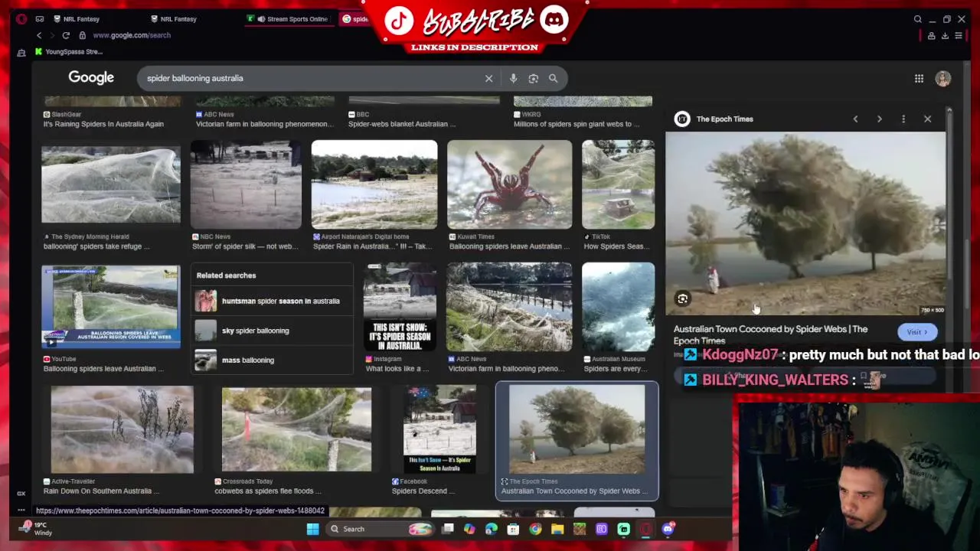Image resolution: width=980 pixels, height=551 pixels.
Task: Open Microsoft Edge taskbar icon
Action: [x=492, y=529]
